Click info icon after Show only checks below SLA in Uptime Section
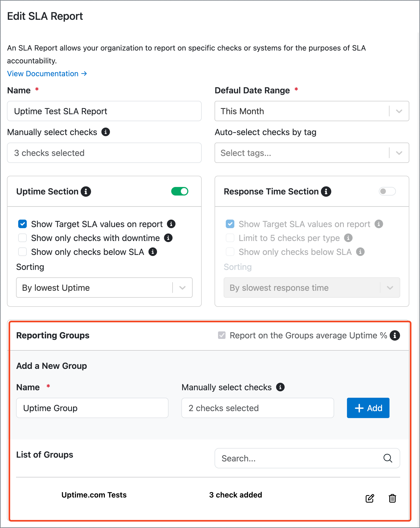 153,252
